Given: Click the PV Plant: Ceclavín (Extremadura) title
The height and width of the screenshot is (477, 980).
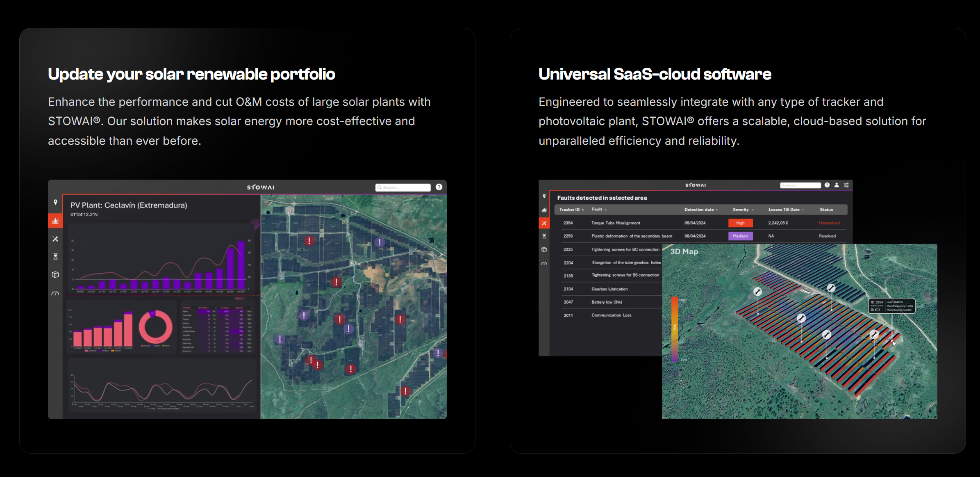Looking at the screenshot, I should click(129, 205).
